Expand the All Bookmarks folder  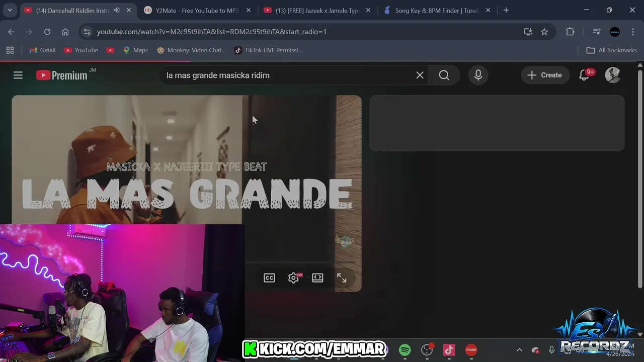[x=611, y=50]
